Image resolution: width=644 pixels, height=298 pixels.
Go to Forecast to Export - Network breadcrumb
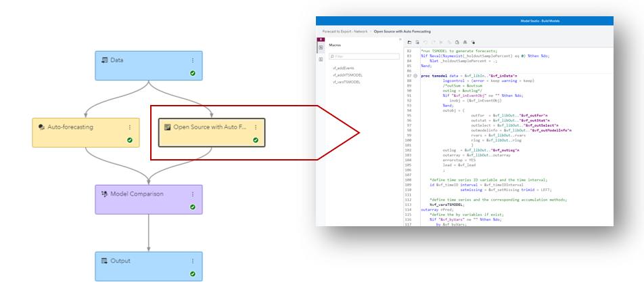pos(344,31)
